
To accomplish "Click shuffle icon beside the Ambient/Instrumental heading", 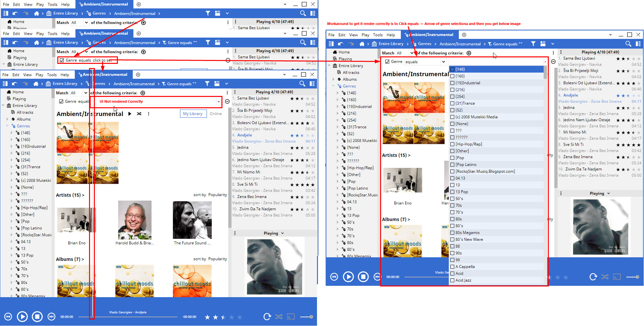I will coord(139,114).
